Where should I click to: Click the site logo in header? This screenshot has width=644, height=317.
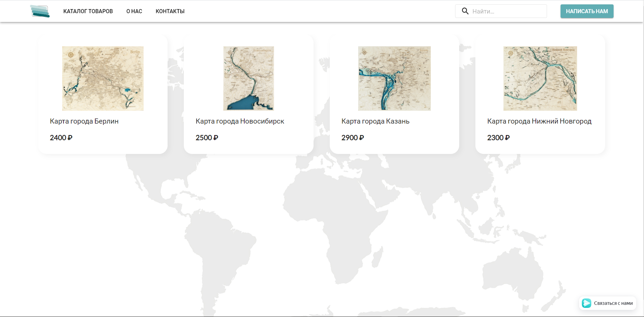(x=40, y=11)
